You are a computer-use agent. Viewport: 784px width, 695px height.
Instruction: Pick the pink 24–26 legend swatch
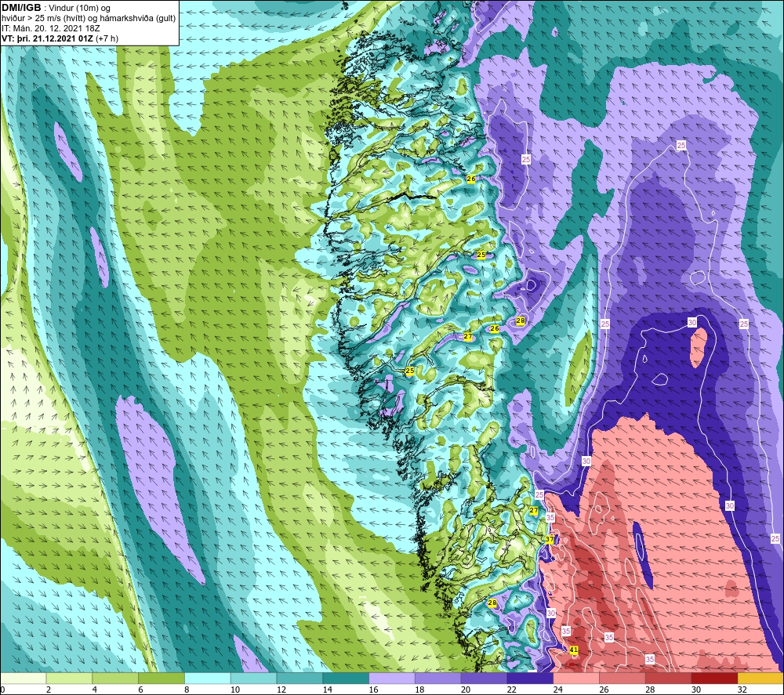[576, 679]
